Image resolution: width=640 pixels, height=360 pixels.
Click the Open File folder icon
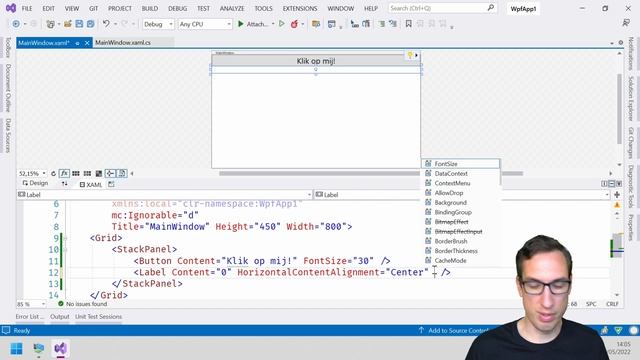[x=67, y=24]
